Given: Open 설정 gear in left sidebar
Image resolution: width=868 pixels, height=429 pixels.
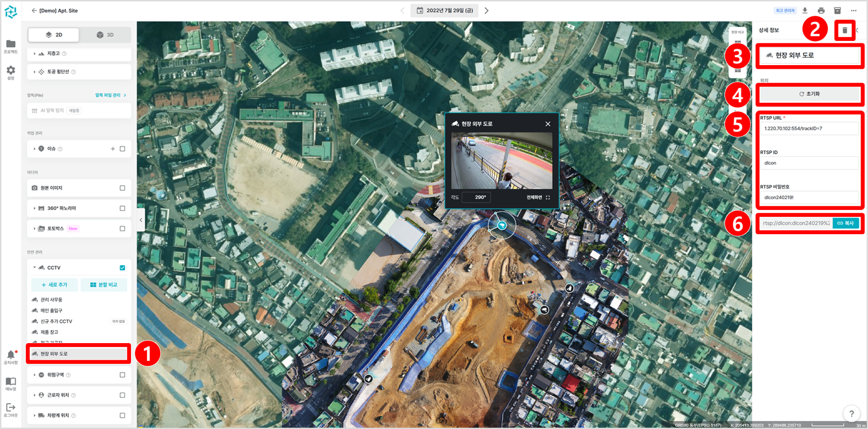Looking at the screenshot, I should pyautogui.click(x=10, y=70).
